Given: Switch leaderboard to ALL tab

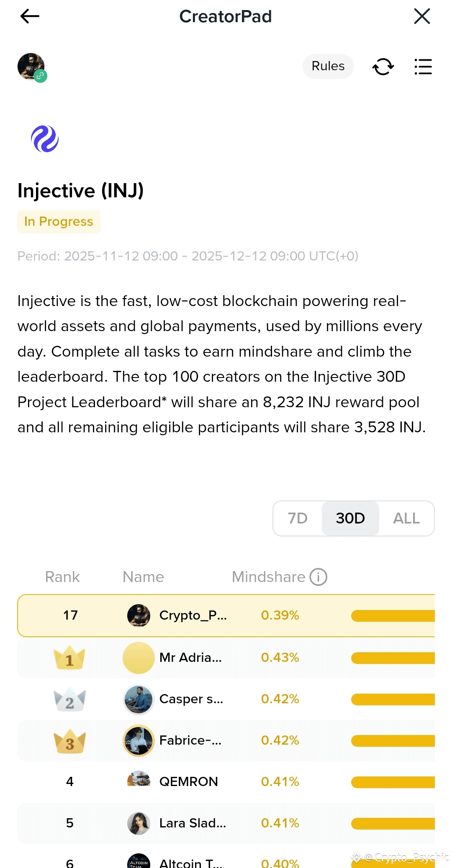Looking at the screenshot, I should (406, 518).
